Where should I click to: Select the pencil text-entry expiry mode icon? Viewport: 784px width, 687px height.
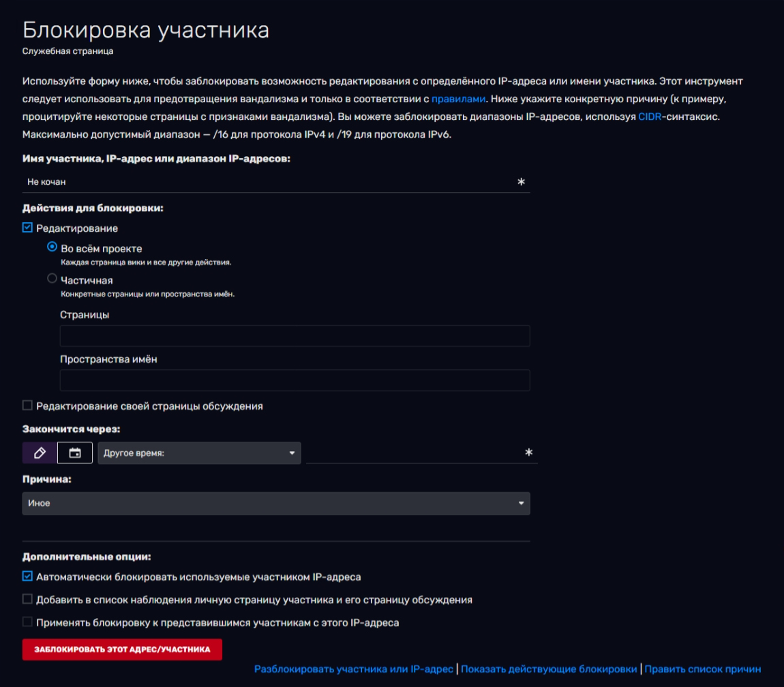pyautogui.click(x=40, y=453)
